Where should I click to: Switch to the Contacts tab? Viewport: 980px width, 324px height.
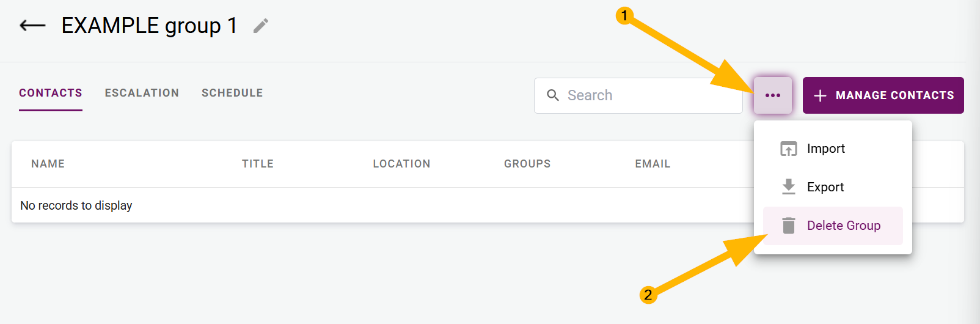pyautogui.click(x=51, y=93)
